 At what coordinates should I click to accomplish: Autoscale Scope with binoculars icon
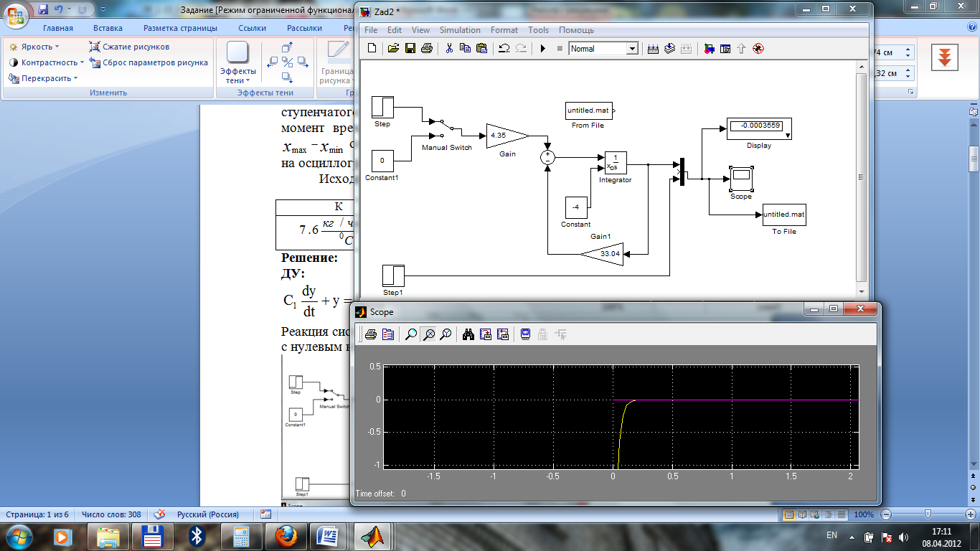tap(468, 334)
